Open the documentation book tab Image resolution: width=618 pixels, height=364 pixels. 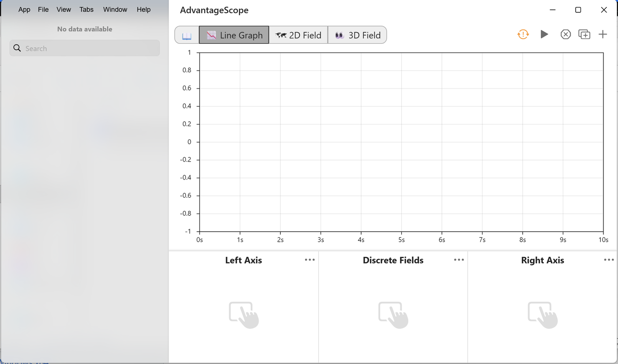pos(187,35)
